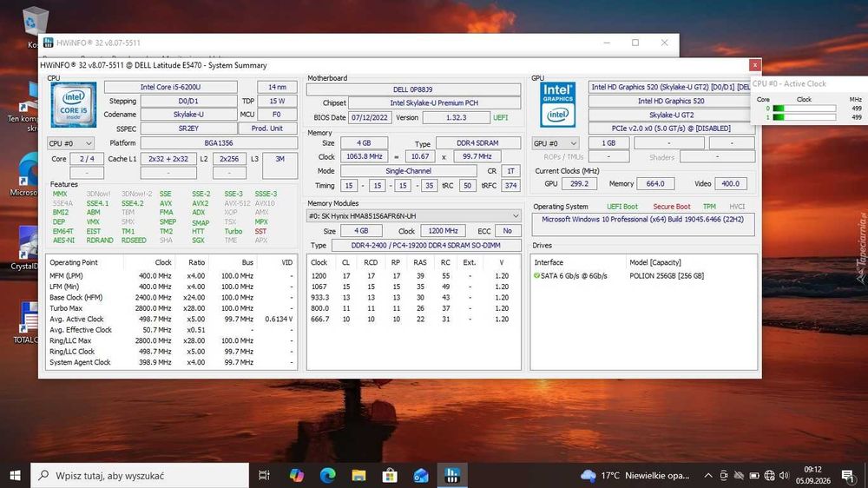Screen dimensions: 868x488
Task: Click the Single-Channel memory mode field
Action: 409,171
